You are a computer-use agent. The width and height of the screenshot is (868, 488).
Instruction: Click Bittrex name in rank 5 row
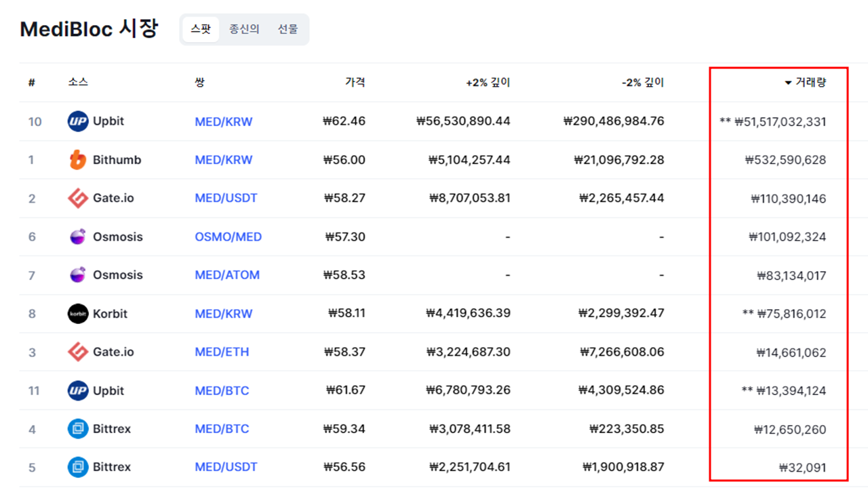click(x=112, y=467)
